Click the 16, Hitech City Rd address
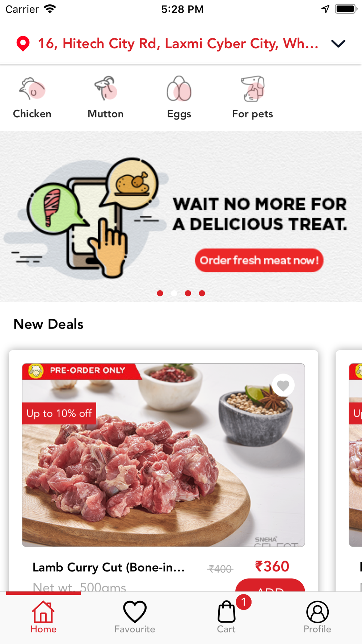The image size is (362, 644). click(178, 43)
